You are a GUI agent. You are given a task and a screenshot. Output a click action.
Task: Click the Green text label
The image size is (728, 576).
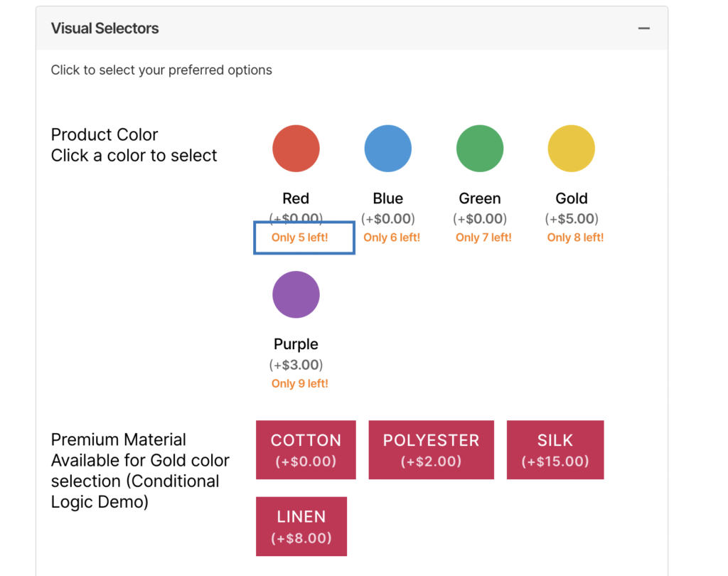[x=480, y=198]
